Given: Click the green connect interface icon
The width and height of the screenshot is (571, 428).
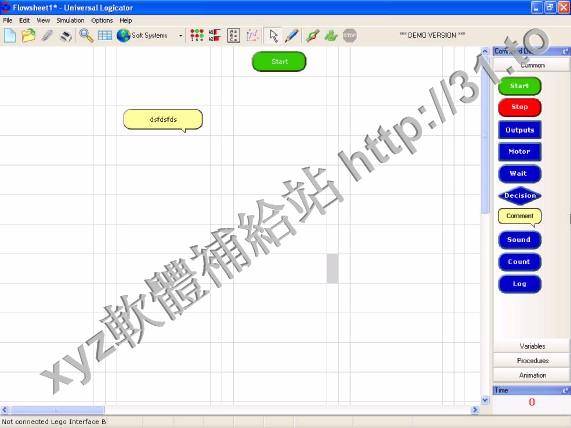Looking at the screenshot, I should point(313,36).
